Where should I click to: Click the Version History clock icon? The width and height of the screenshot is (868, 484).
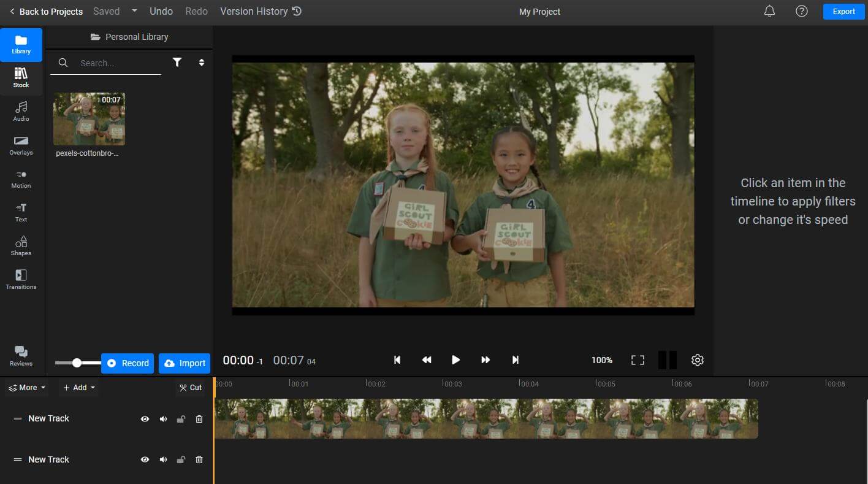[x=297, y=11]
